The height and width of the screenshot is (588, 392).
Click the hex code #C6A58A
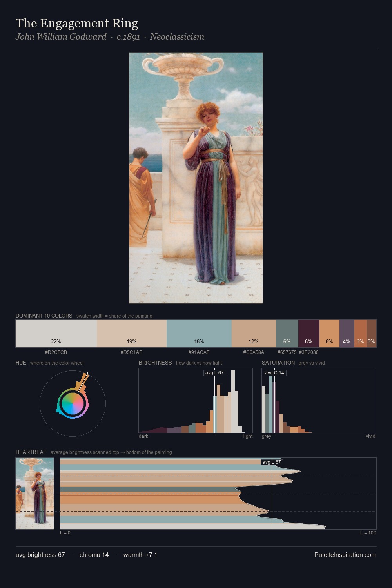[x=254, y=352]
